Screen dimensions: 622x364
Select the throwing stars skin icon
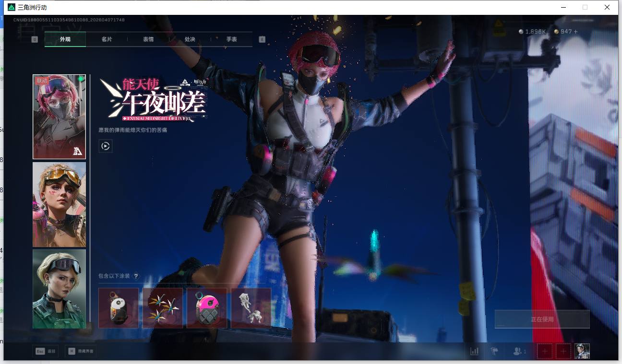tap(163, 308)
